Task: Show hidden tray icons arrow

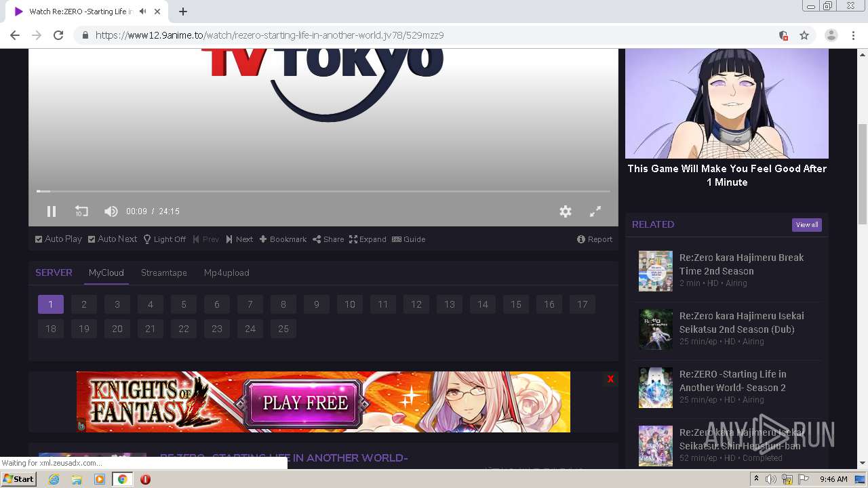Action: pos(756,479)
